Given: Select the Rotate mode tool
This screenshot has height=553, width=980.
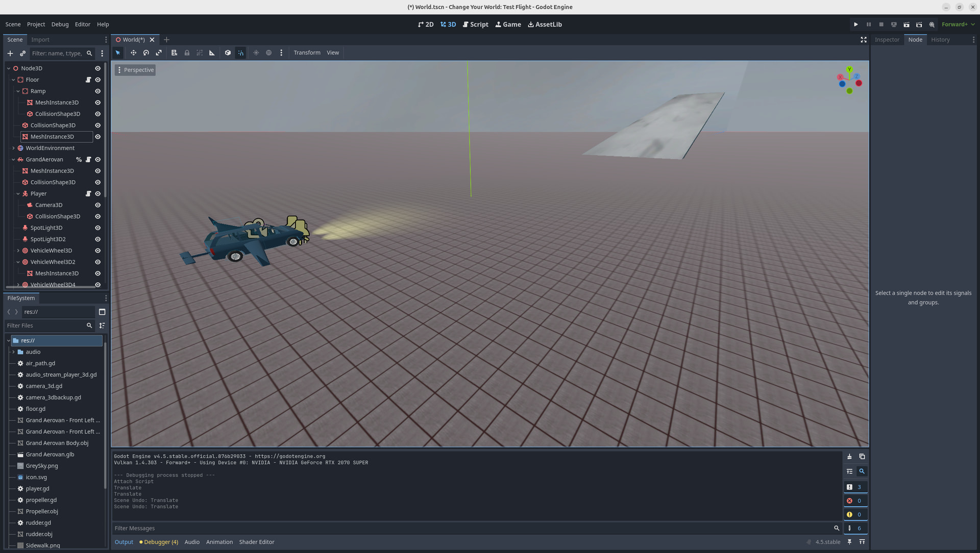Looking at the screenshot, I should tap(146, 53).
